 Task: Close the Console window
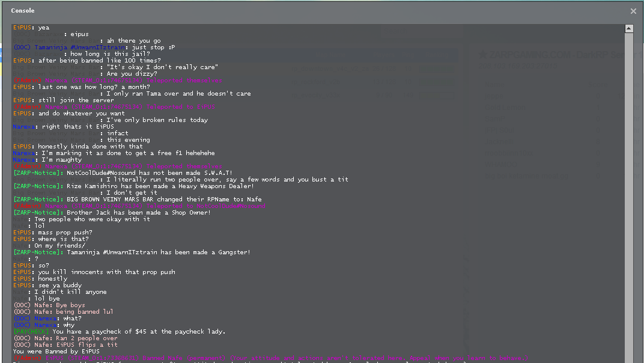[x=633, y=11]
